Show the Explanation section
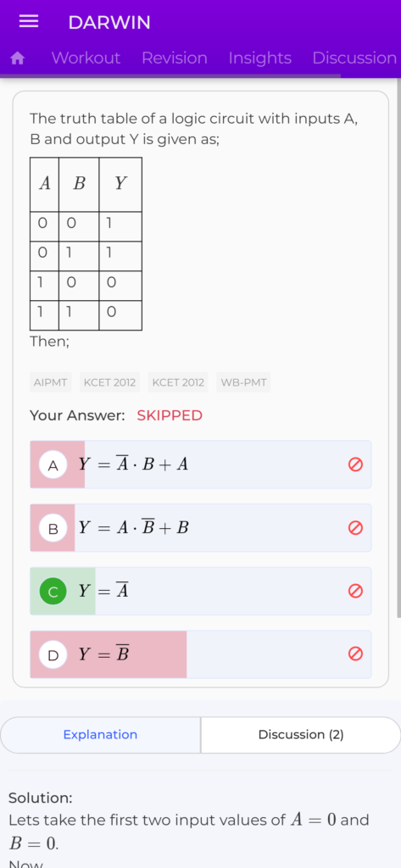This screenshot has height=868, width=401. click(100, 735)
